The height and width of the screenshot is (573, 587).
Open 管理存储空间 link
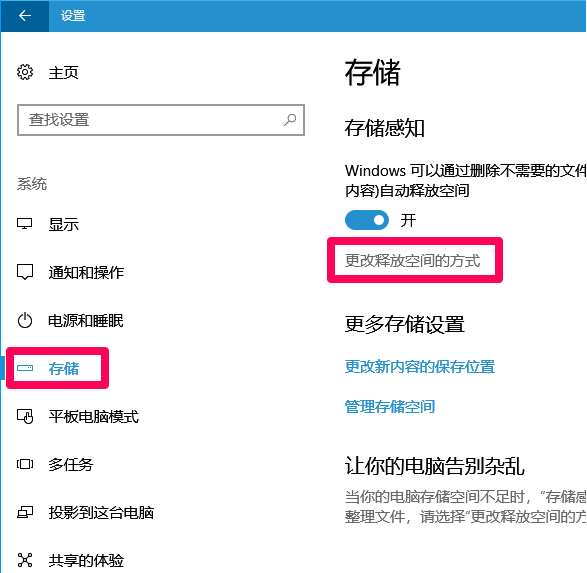point(390,406)
